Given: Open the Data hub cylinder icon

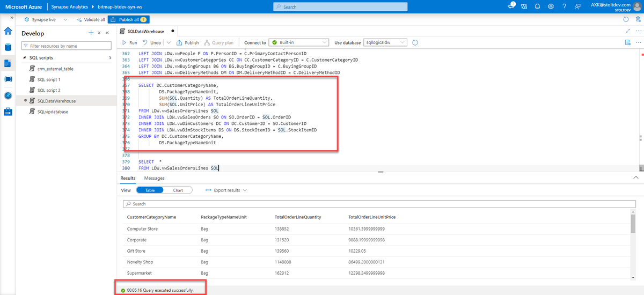Looking at the screenshot, I should pos(8,47).
